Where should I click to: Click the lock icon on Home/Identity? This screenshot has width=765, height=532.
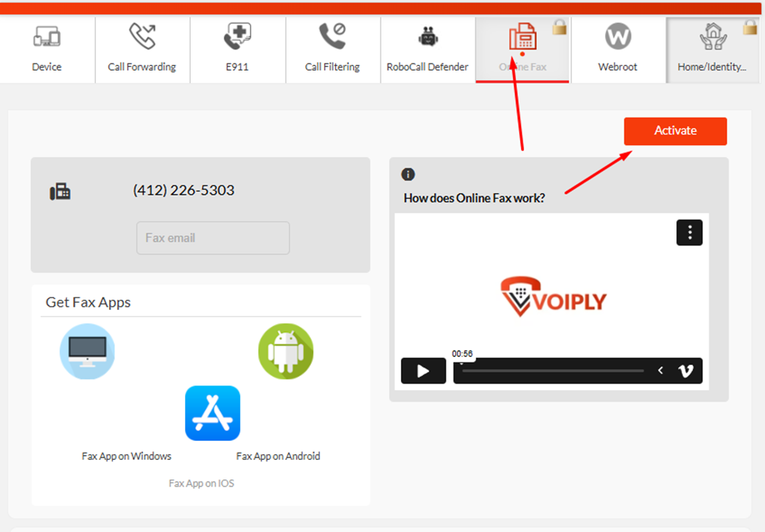(750, 27)
